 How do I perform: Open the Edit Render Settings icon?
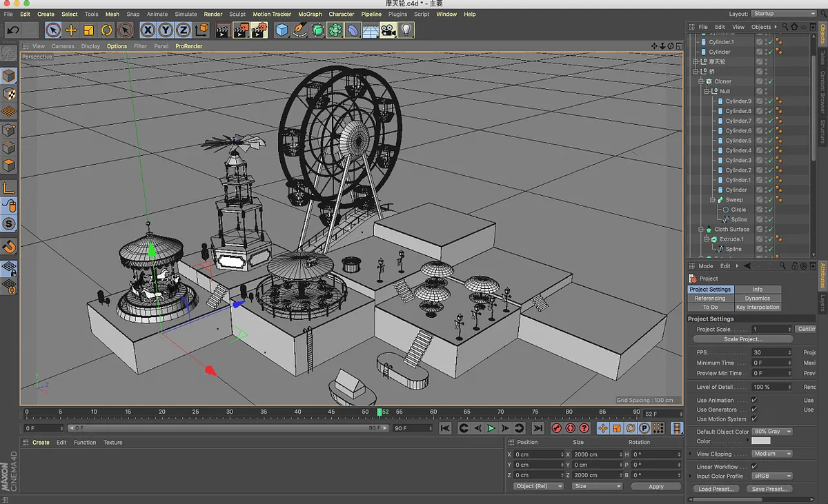[x=259, y=30]
